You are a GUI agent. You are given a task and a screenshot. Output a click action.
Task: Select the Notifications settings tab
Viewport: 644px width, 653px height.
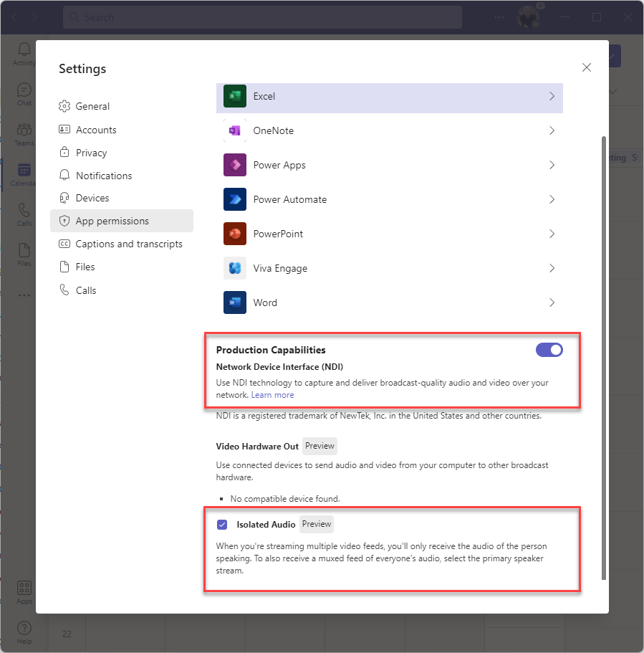(x=122, y=176)
